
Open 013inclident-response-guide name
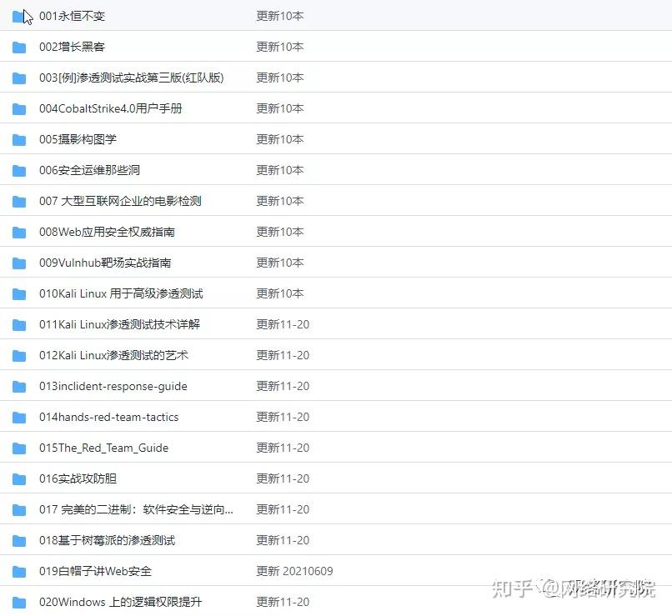point(113,386)
